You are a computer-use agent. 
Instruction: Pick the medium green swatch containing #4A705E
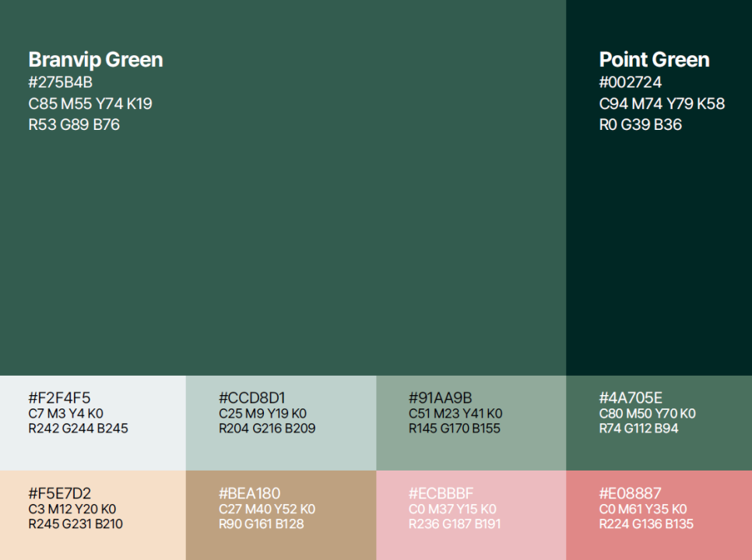(659, 423)
